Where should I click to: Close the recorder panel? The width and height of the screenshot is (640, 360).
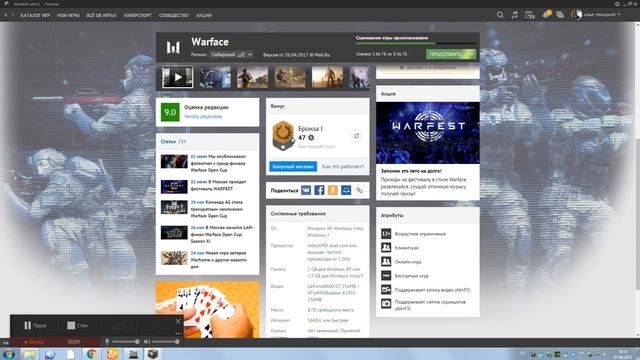[x=178, y=321]
